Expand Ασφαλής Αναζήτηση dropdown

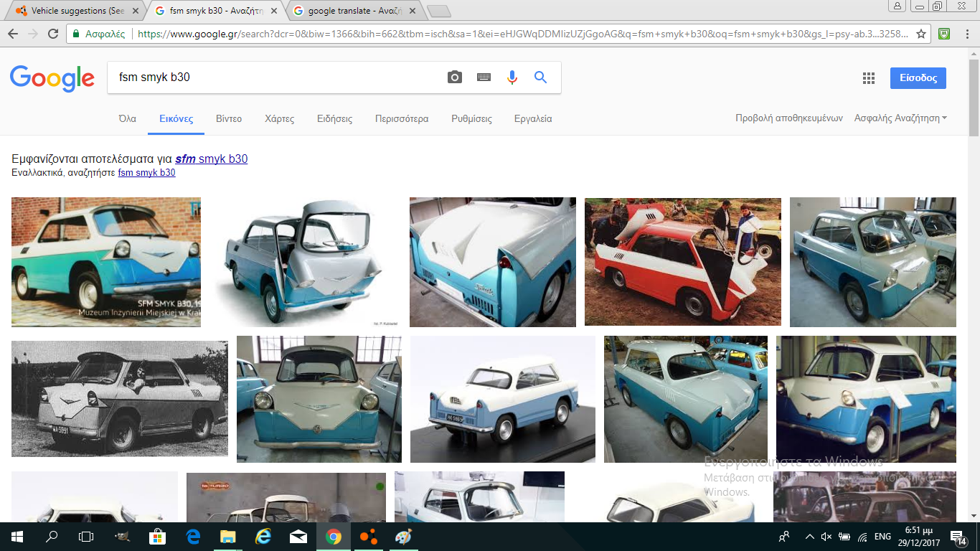tap(900, 118)
